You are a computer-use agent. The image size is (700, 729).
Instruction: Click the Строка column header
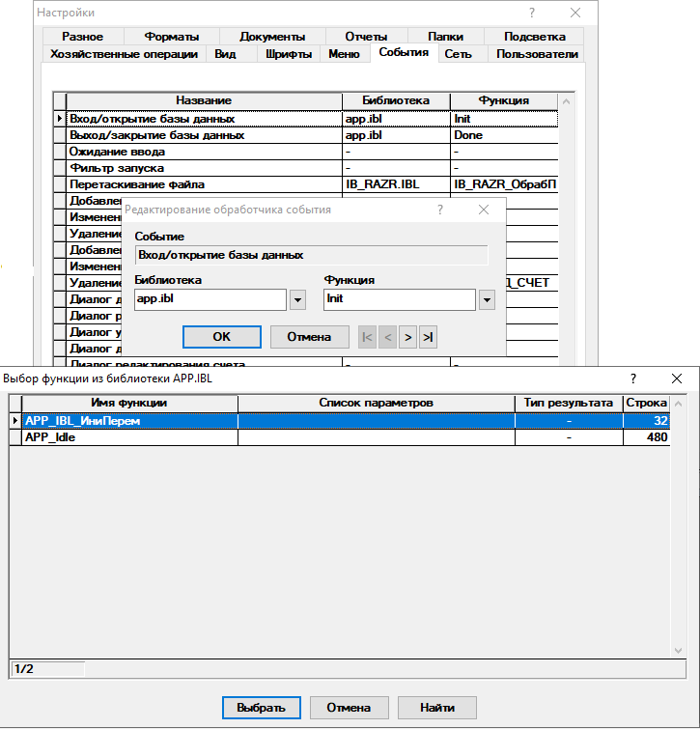pyautogui.click(x=647, y=403)
